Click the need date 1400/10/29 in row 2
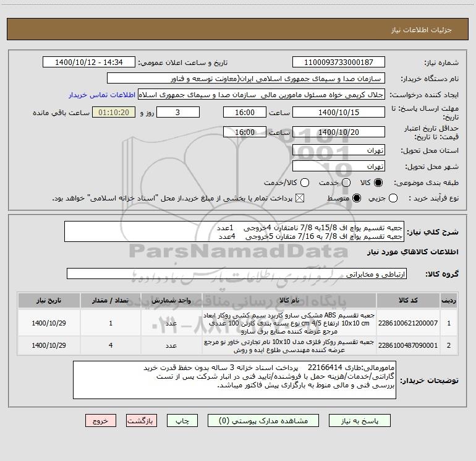This screenshot has width=476, height=461. (x=49, y=345)
